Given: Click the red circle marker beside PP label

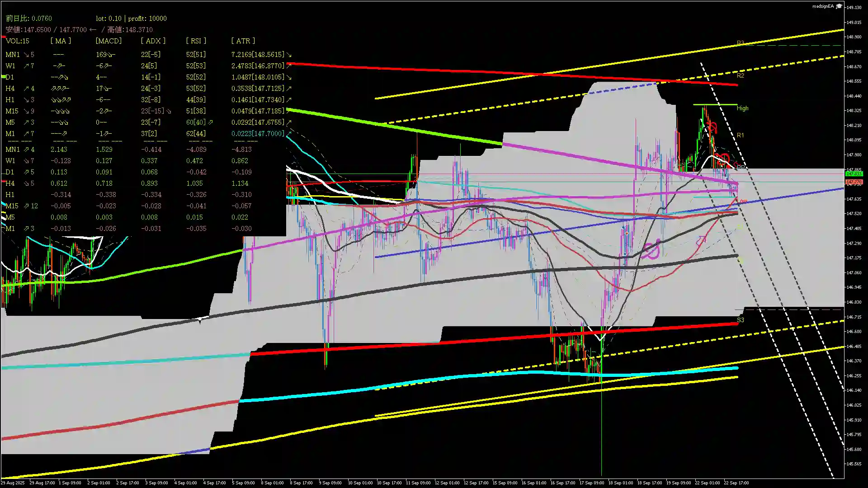Looking at the screenshot, I should [725, 159].
